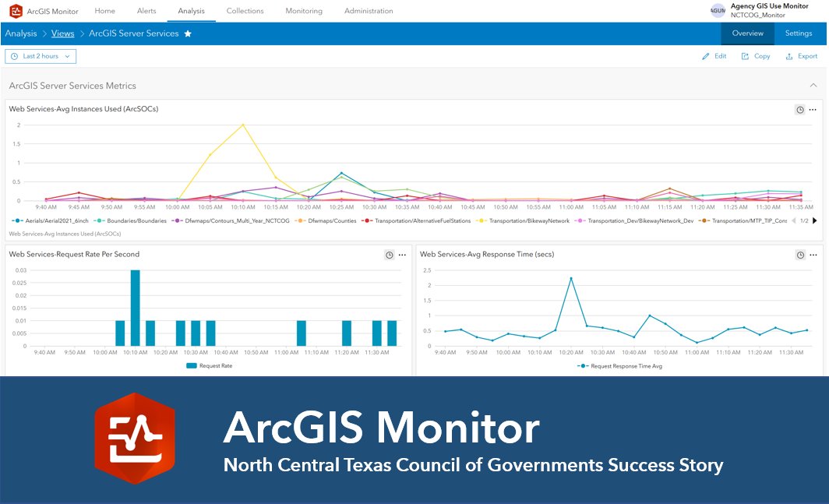Switch to the Overview tab
The image size is (829, 504).
pos(748,33)
